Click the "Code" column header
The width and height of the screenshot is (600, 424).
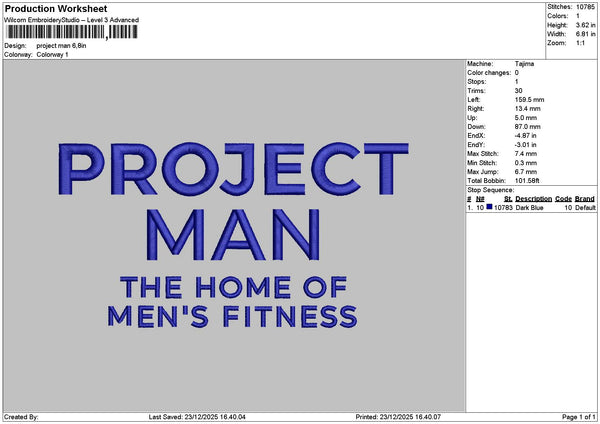click(563, 199)
